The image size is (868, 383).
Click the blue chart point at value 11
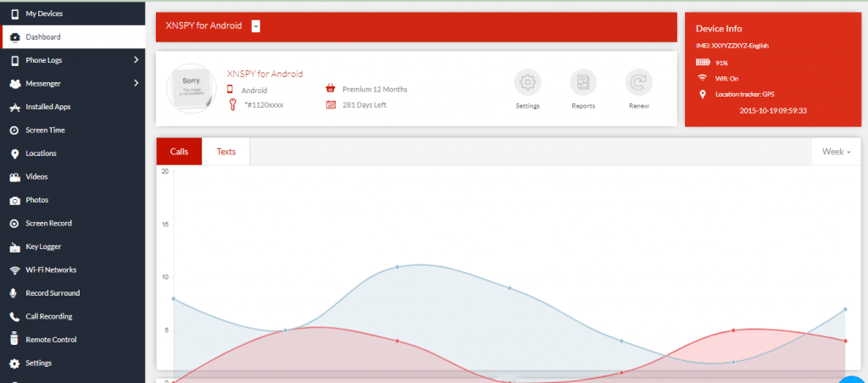tap(398, 267)
